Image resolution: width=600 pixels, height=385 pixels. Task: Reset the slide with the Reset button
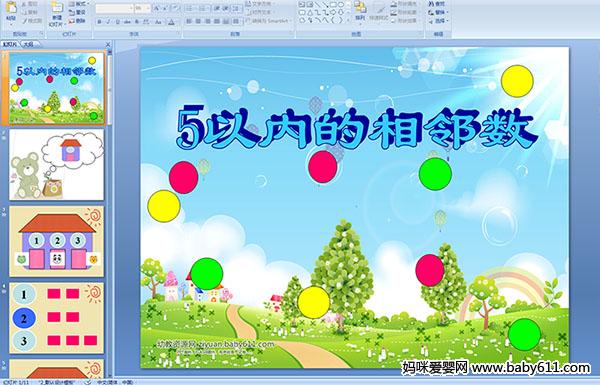pos(77,13)
